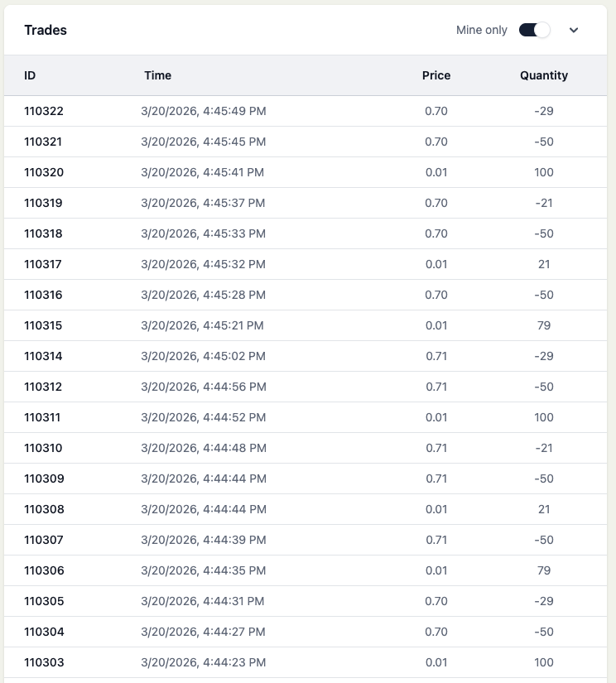
Task: Click the time 4:45:02 PM cell
Action: [204, 356]
